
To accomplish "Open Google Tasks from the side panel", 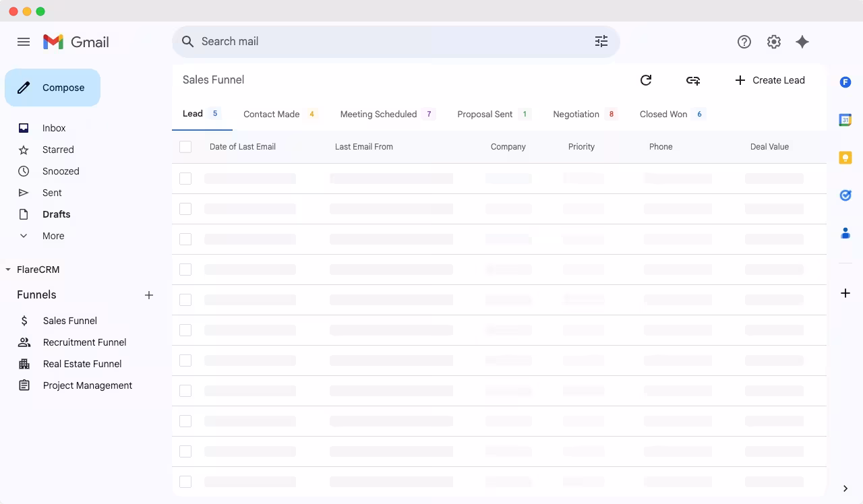I will [x=845, y=195].
